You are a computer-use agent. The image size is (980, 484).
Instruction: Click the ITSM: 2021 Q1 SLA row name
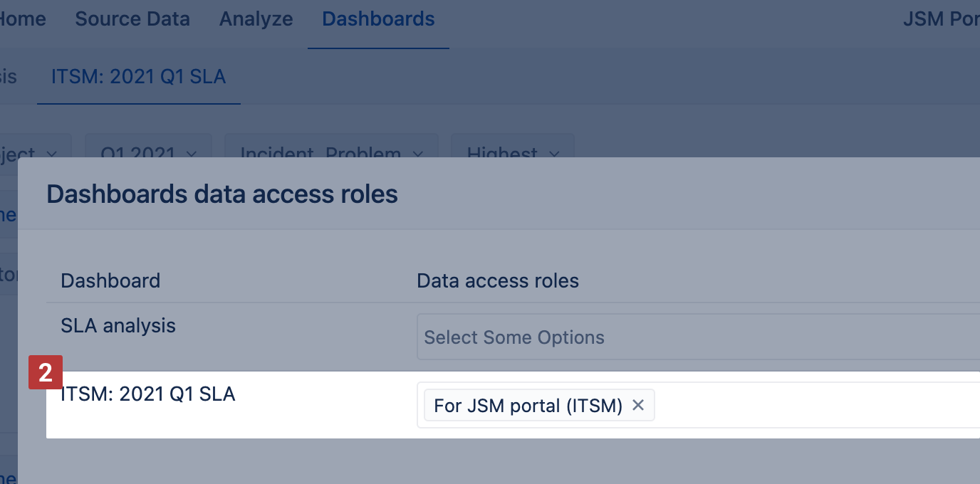point(148,394)
